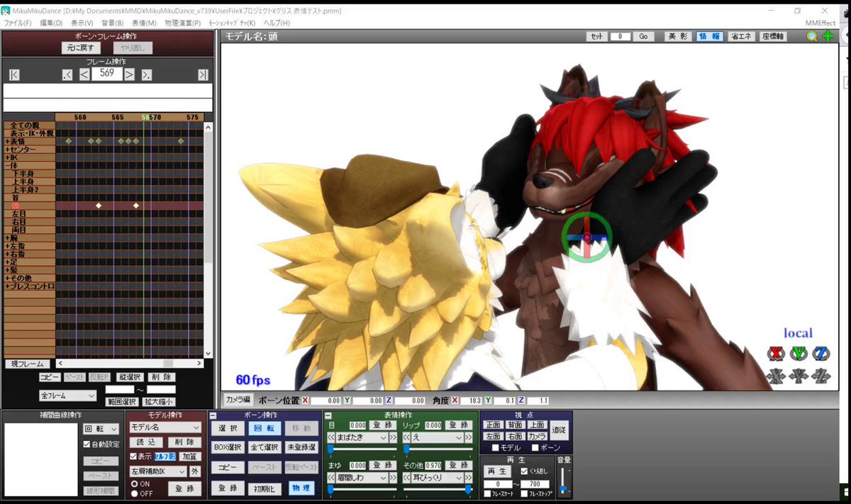Click the grey Y axis move handle

(x=799, y=376)
